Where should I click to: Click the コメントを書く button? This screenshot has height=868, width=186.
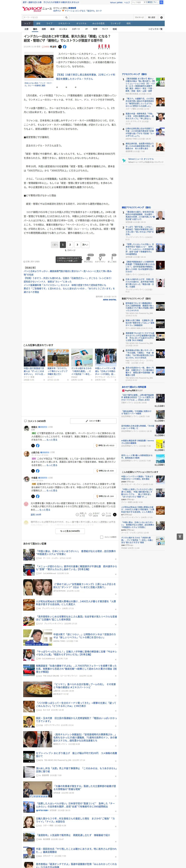(x=93, y=421)
